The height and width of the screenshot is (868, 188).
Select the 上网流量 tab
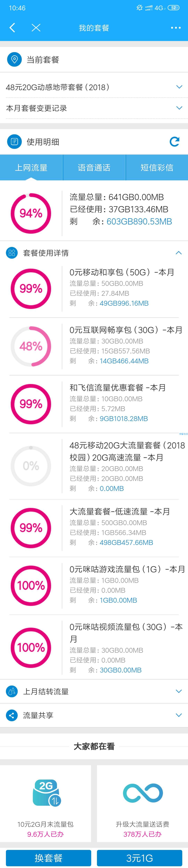pos(31,168)
